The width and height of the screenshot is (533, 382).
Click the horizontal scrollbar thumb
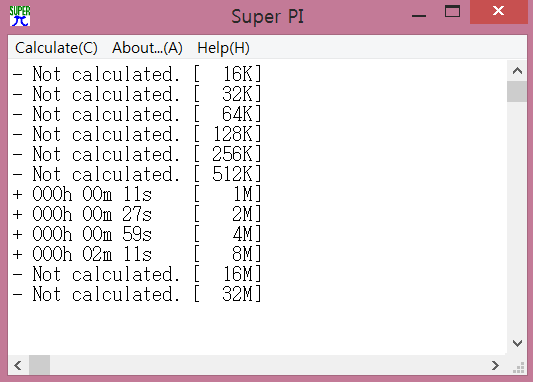tap(39, 365)
